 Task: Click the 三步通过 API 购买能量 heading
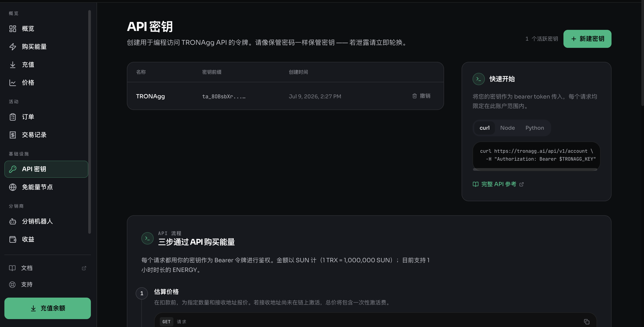(196, 242)
